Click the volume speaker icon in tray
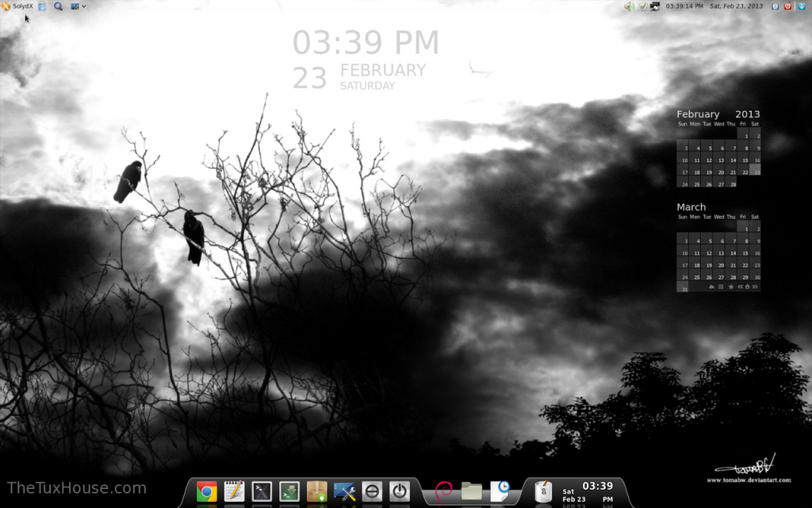The image size is (812, 508). pos(629,6)
